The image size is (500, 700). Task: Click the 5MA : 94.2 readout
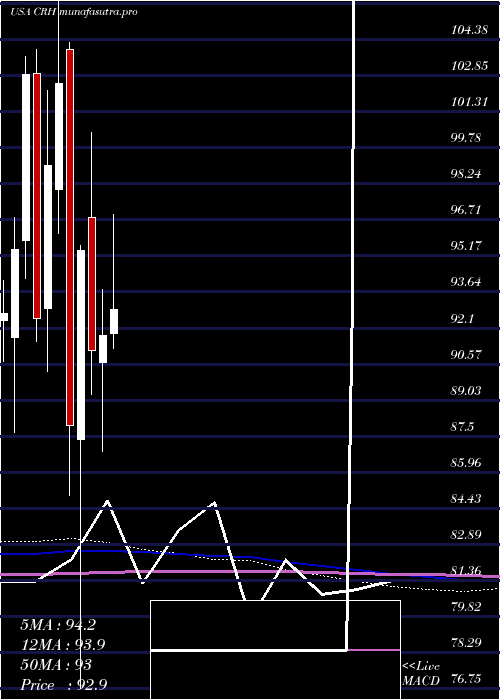point(58,625)
